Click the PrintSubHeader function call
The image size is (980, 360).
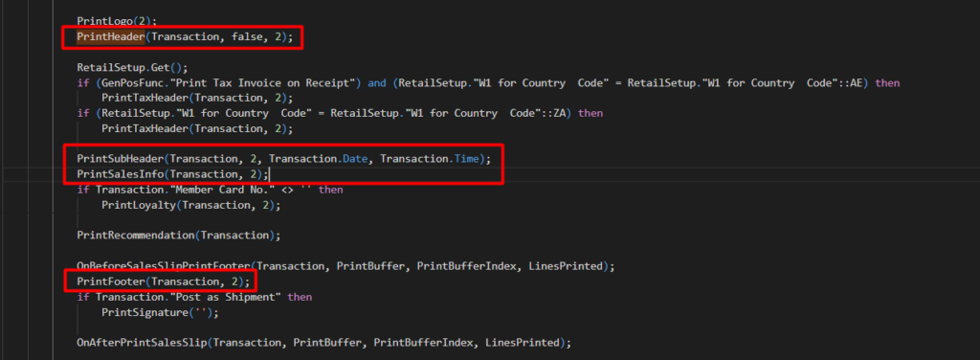[283, 159]
